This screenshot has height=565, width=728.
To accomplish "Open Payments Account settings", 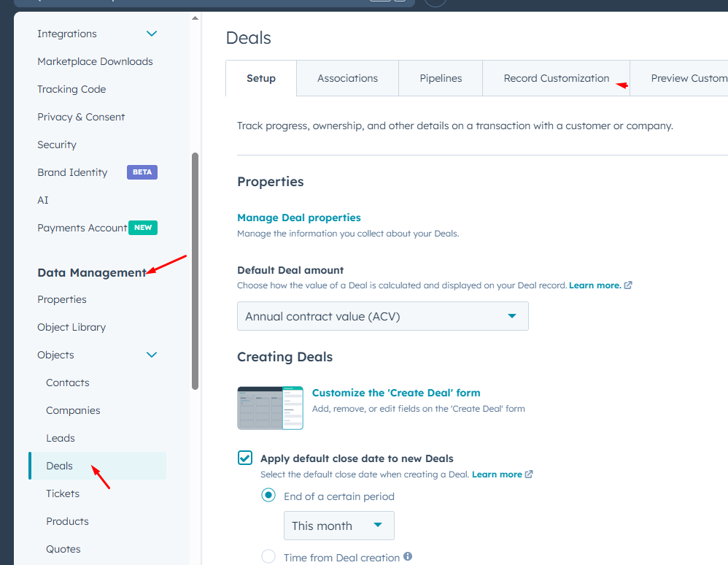I will coord(82,228).
